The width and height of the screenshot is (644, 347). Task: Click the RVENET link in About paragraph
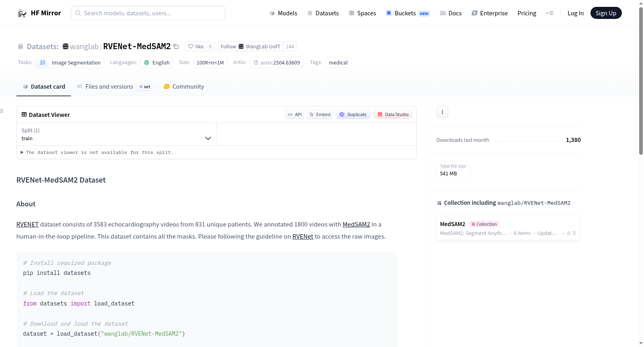pyautogui.click(x=27, y=224)
